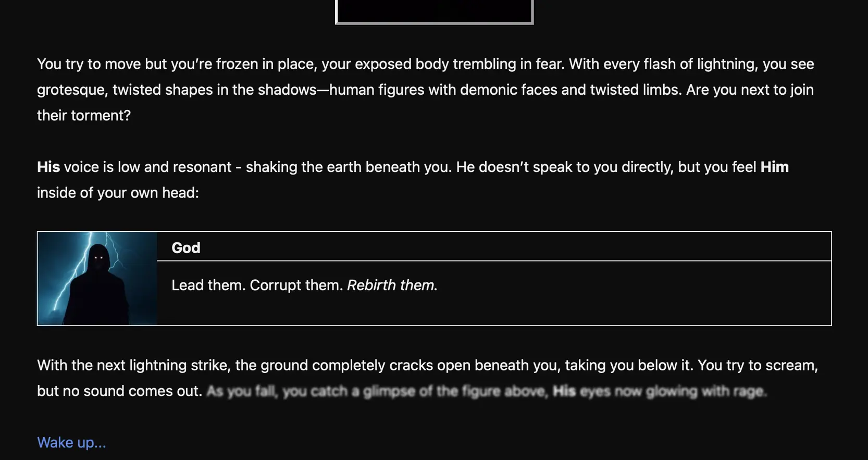The image size is (868, 460).
Task: Click "With the next lightning strike" text
Action: coord(133,365)
